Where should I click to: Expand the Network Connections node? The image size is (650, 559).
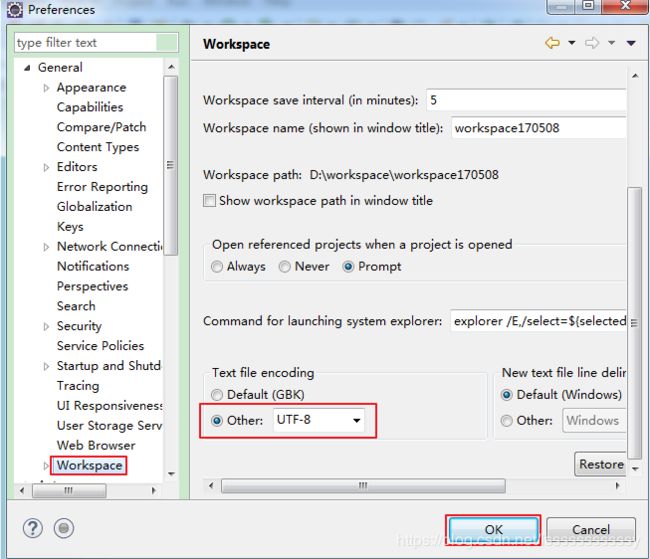pyautogui.click(x=46, y=247)
